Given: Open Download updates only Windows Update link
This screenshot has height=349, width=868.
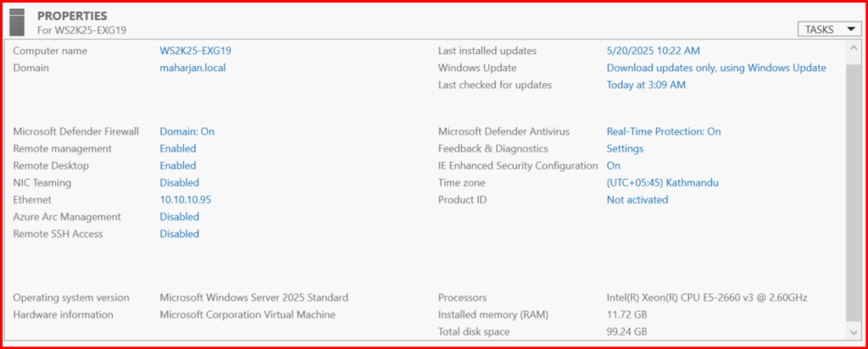Looking at the screenshot, I should (715, 68).
